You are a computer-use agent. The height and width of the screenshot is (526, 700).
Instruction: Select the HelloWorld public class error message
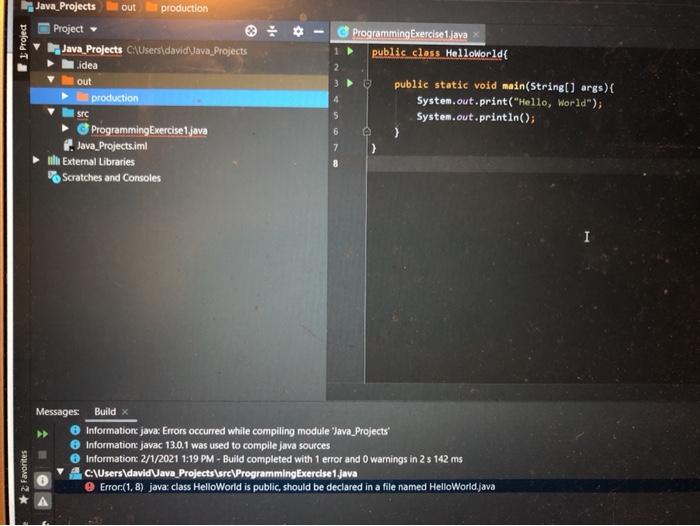point(297,487)
